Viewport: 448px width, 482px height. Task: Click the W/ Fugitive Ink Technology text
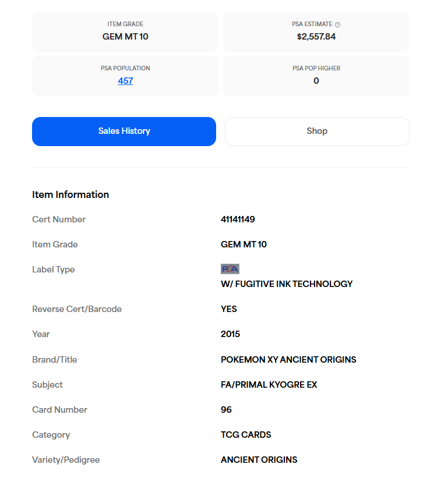click(x=287, y=284)
